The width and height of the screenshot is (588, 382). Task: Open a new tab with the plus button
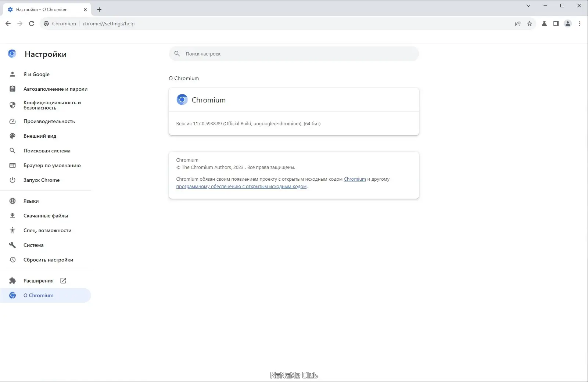[x=99, y=10]
